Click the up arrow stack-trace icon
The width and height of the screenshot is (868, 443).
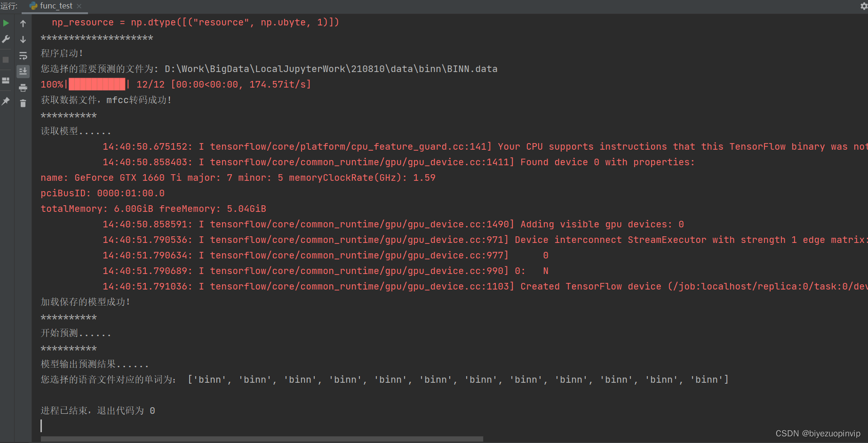click(x=23, y=24)
